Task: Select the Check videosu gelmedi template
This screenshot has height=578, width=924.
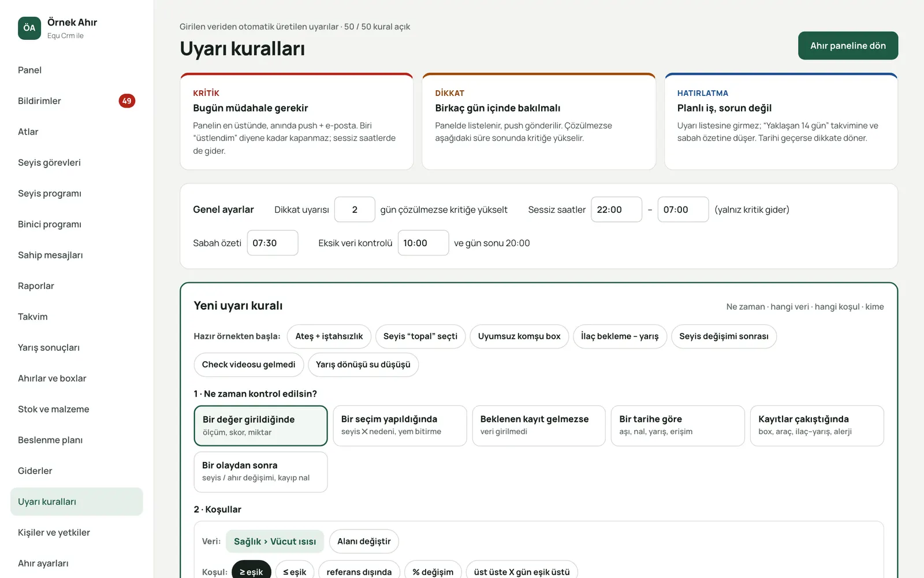Action: click(x=248, y=365)
